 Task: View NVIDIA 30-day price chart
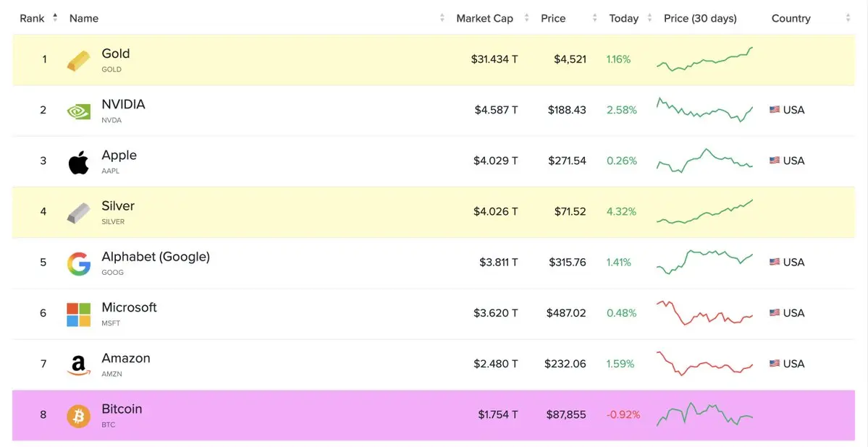[704, 110]
